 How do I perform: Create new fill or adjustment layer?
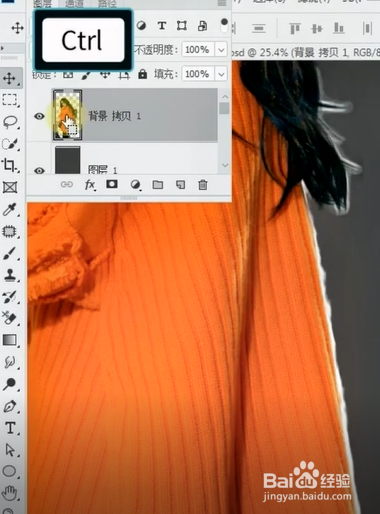(x=135, y=184)
